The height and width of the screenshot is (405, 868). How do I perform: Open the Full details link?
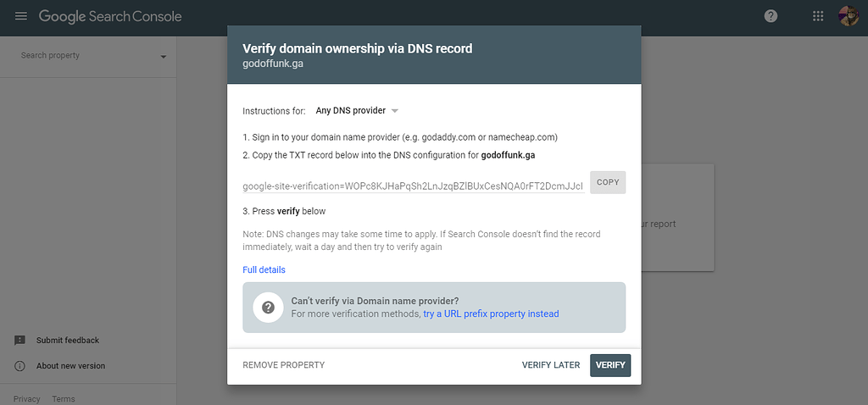pos(264,270)
